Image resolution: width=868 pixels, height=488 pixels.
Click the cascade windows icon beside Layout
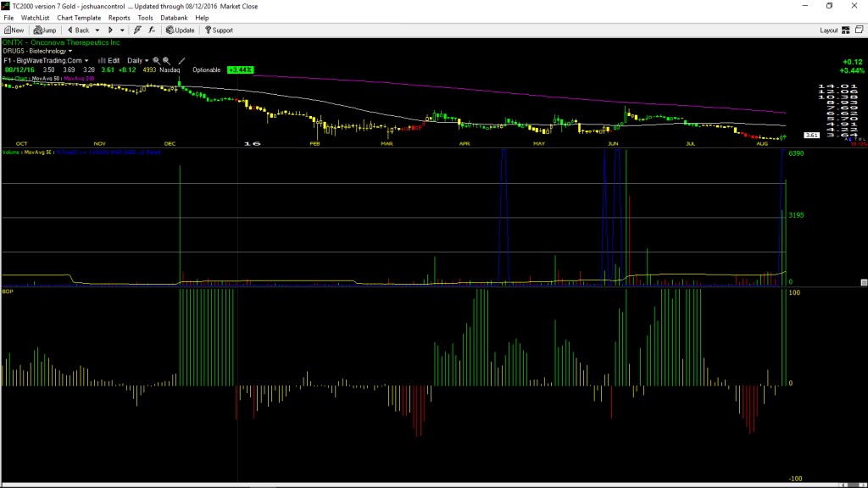pos(860,30)
